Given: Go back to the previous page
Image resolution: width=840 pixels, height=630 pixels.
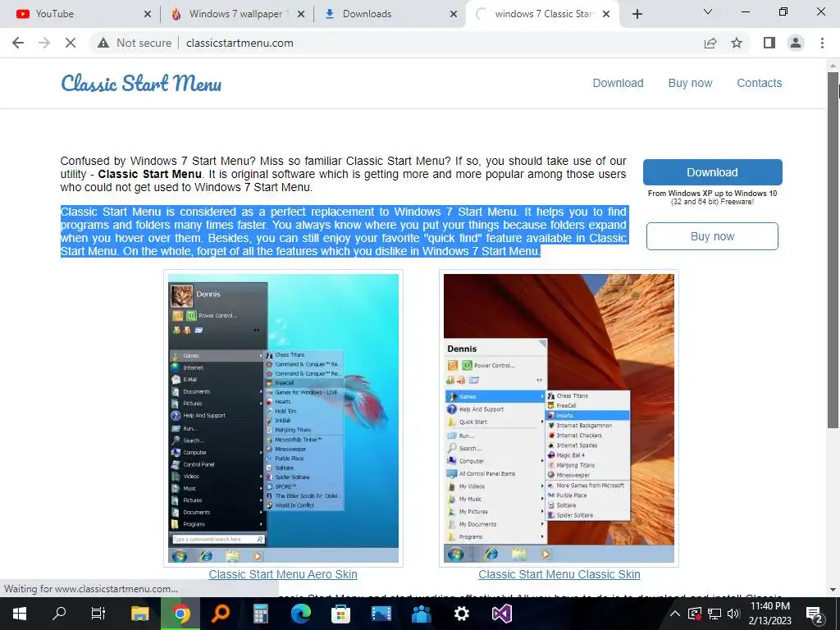Looking at the screenshot, I should pos(18,43).
